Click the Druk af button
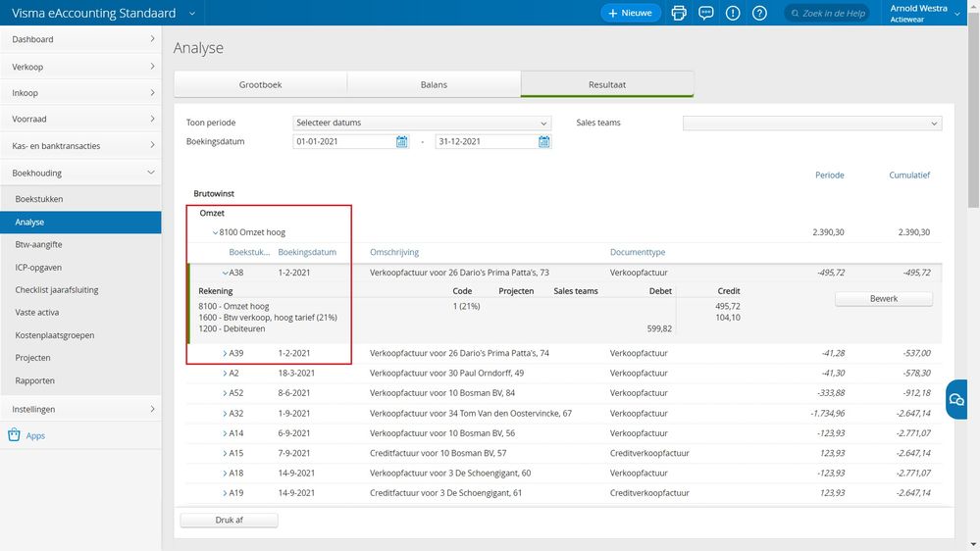 coord(229,520)
